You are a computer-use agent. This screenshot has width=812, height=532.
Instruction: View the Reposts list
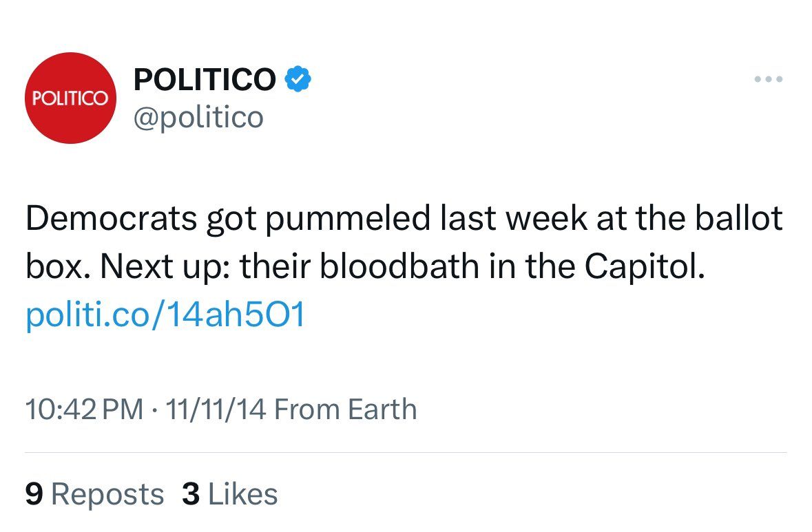tap(107, 494)
